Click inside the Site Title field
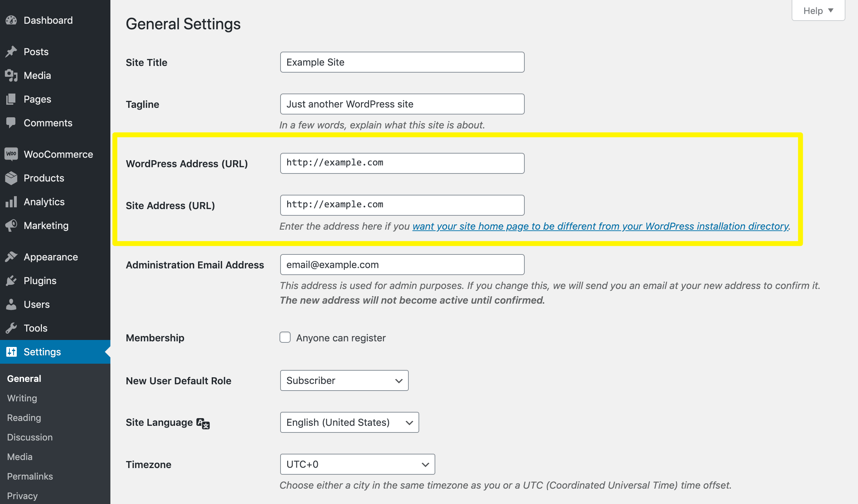The image size is (858, 504). tap(402, 62)
